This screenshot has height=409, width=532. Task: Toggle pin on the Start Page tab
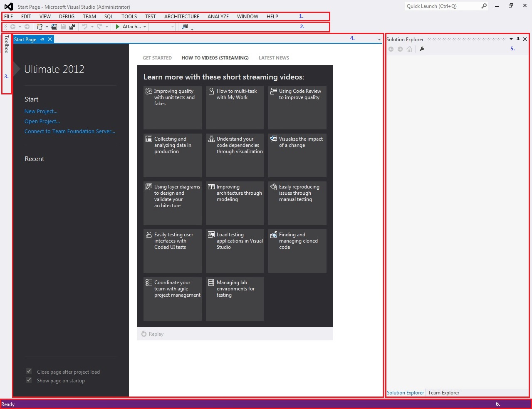coord(42,40)
